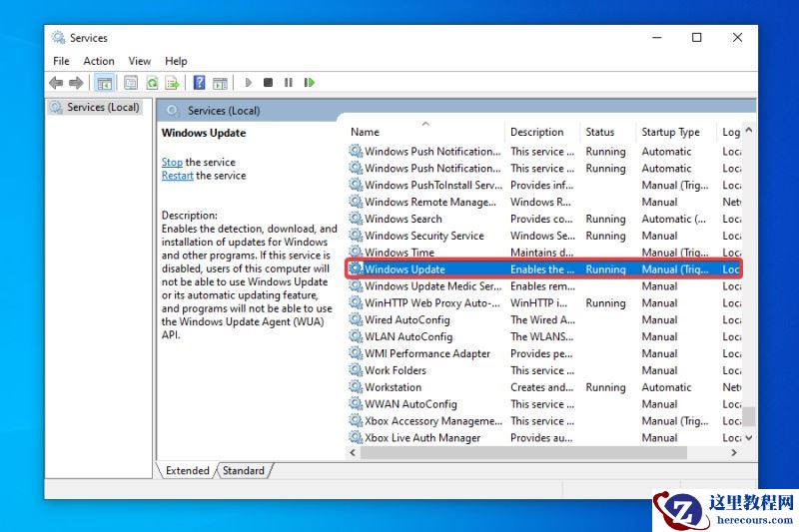Viewport: 799px width, 532px height.
Task: Click the Stop the service link
Action: pos(172,162)
